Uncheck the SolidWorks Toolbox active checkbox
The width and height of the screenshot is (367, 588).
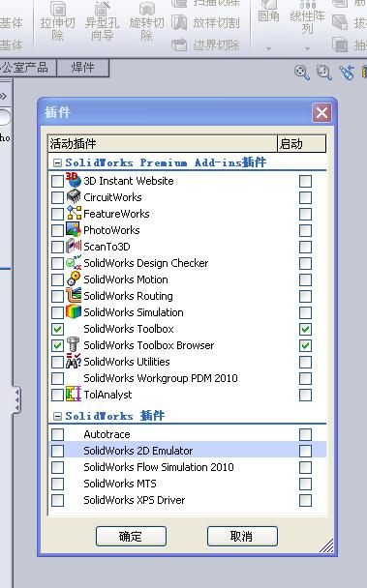point(57,329)
